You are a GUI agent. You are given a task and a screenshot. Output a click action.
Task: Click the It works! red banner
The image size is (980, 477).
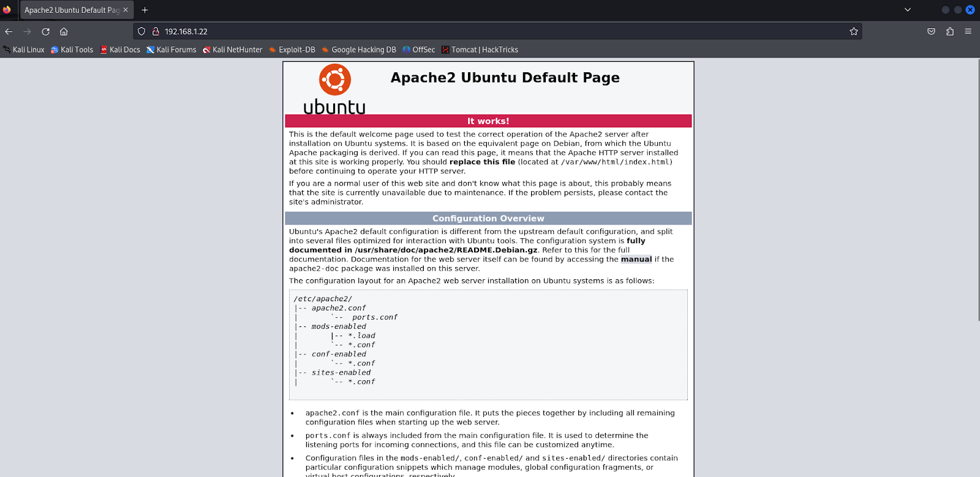tap(488, 121)
